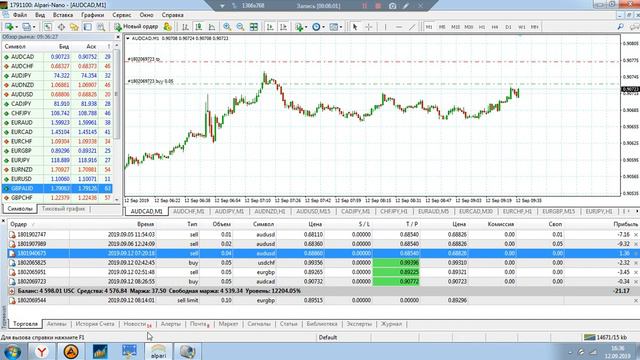Select order 1802065825 usdchf row
This screenshot has height=360, width=640.
pyautogui.click(x=323, y=263)
